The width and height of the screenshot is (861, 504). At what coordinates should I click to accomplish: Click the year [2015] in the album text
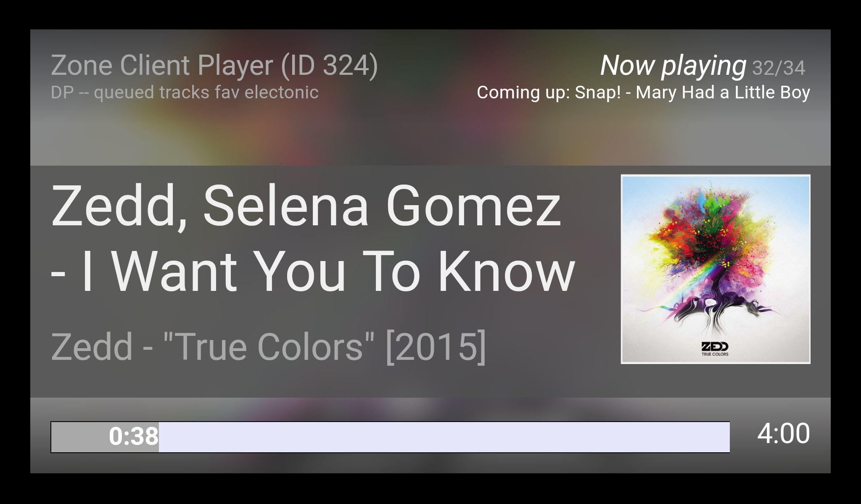pos(436,347)
